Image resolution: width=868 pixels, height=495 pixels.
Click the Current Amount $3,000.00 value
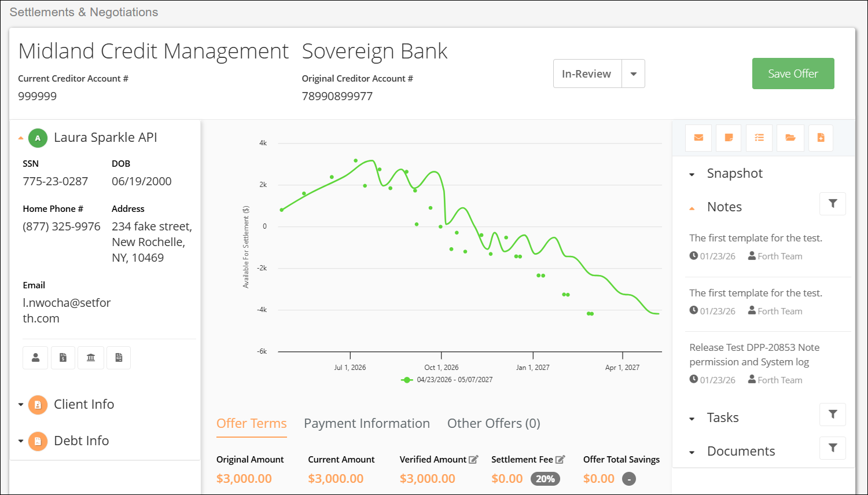coord(336,479)
